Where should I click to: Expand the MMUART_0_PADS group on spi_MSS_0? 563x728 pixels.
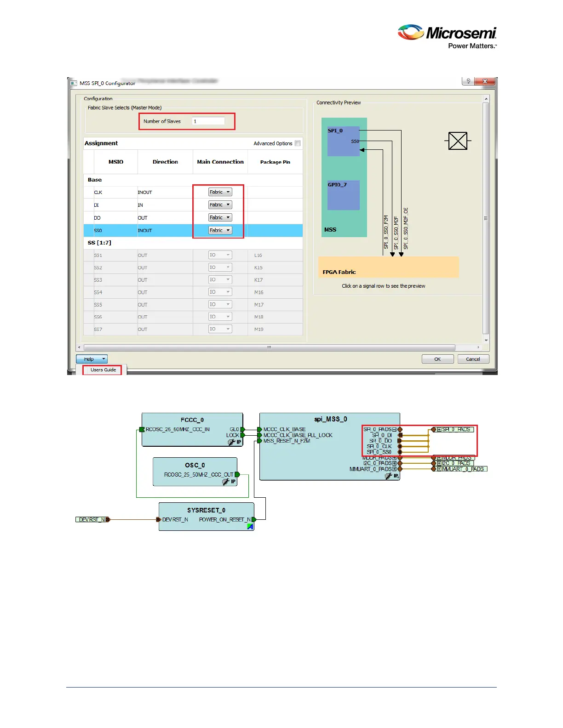[394, 469]
